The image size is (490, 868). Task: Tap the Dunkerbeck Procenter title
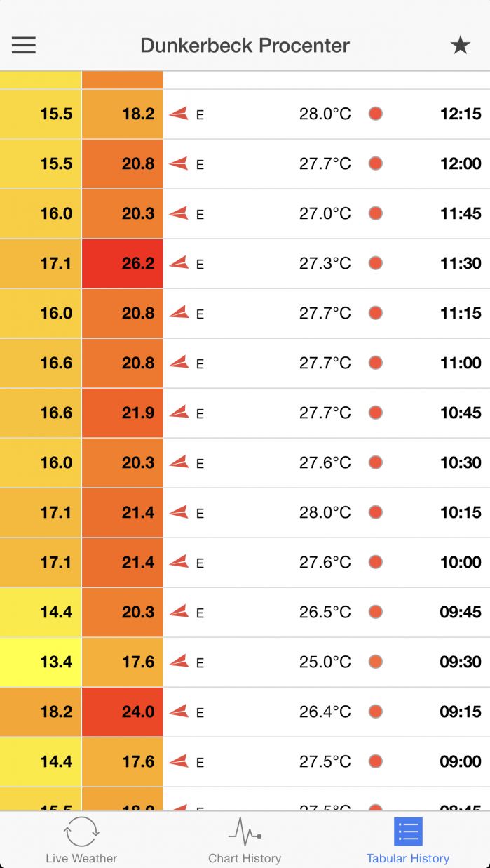point(245,46)
